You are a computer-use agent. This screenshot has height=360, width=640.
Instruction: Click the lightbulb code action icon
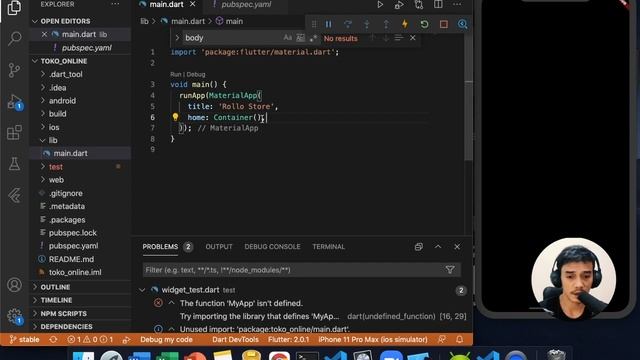point(176,117)
